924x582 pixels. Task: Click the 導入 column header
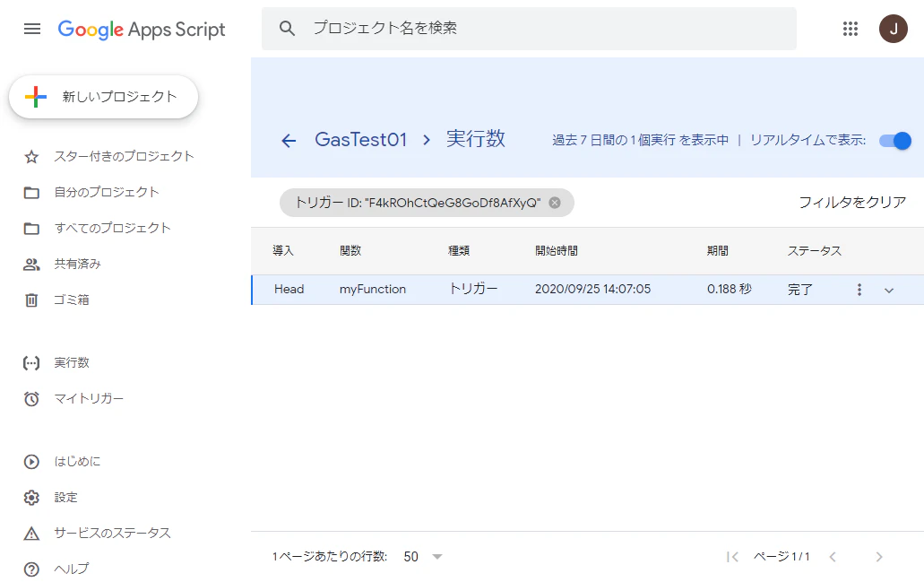[x=283, y=250]
